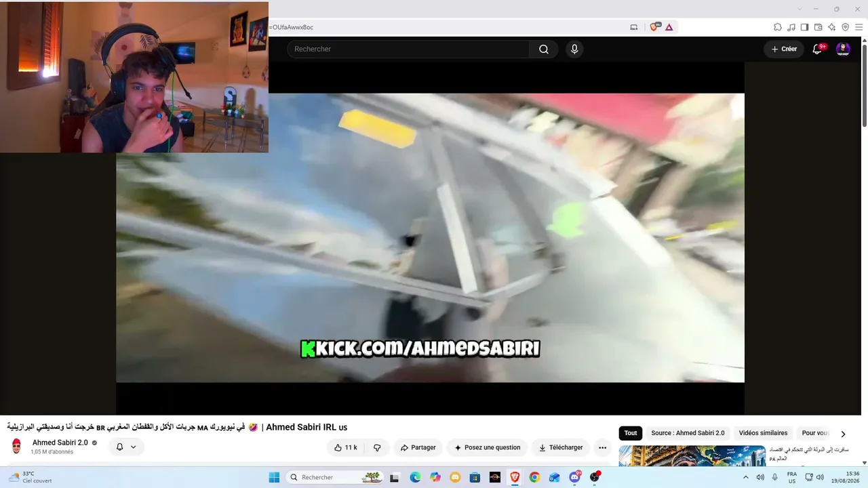This screenshot has height=488, width=868.
Task: Open Brave Rewards triangle icon
Action: click(669, 27)
